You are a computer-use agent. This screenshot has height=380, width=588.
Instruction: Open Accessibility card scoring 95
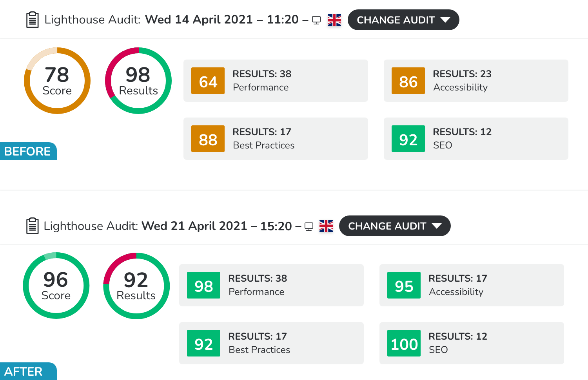472,285
